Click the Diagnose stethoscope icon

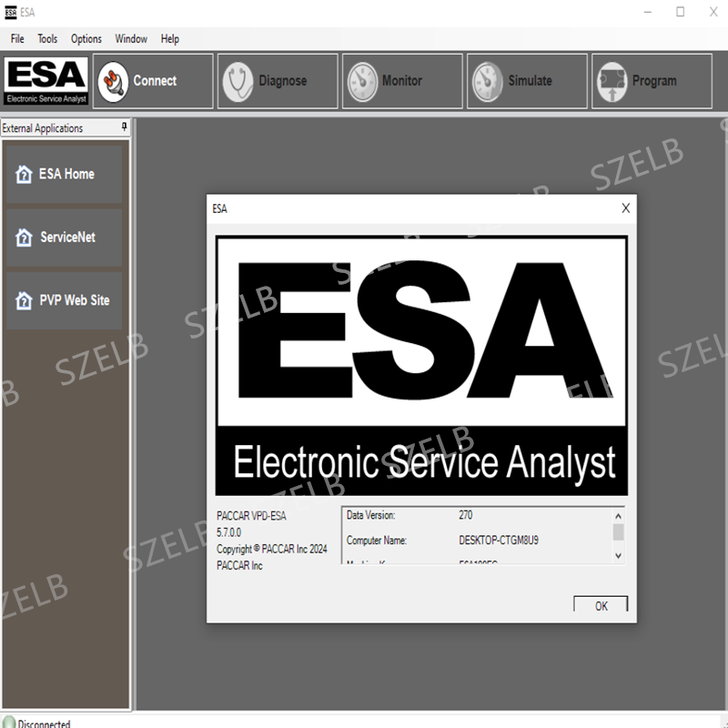[238, 82]
